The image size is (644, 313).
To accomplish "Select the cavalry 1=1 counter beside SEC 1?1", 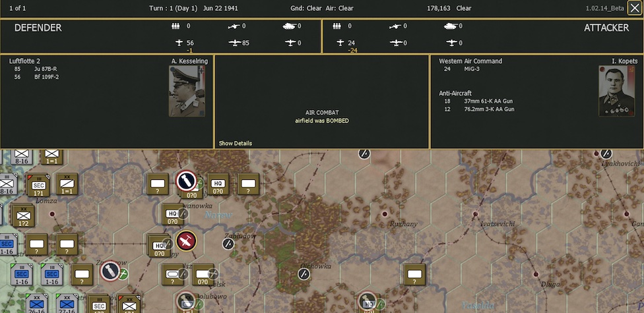I will click(x=67, y=185).
